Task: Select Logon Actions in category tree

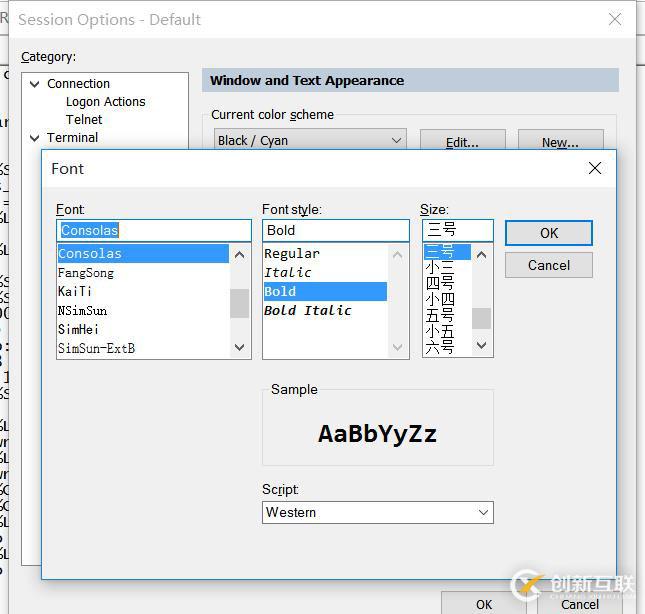Action: pos(106,102)
